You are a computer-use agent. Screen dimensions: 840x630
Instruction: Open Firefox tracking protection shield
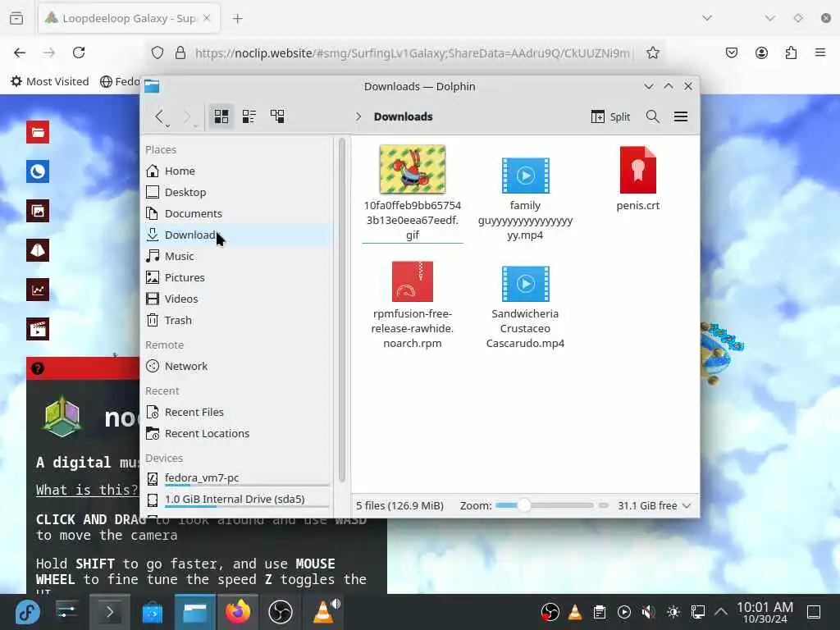click(157, 52)
